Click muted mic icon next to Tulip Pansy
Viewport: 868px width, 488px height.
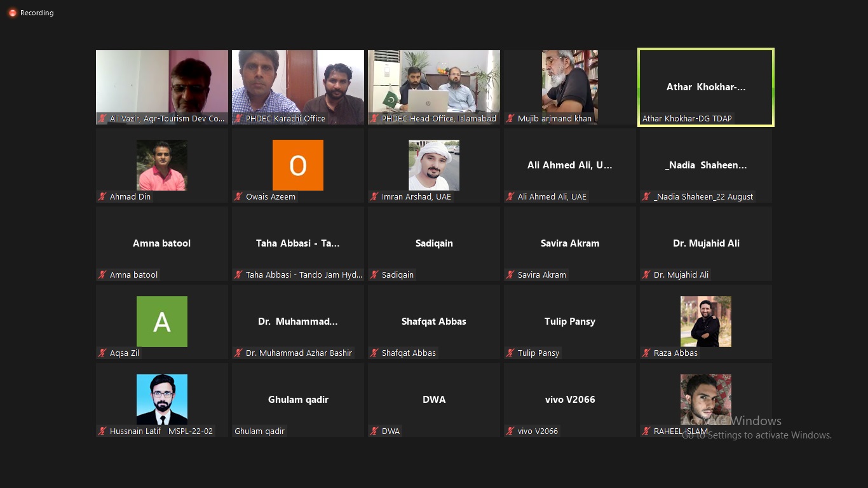click(510, 353)
